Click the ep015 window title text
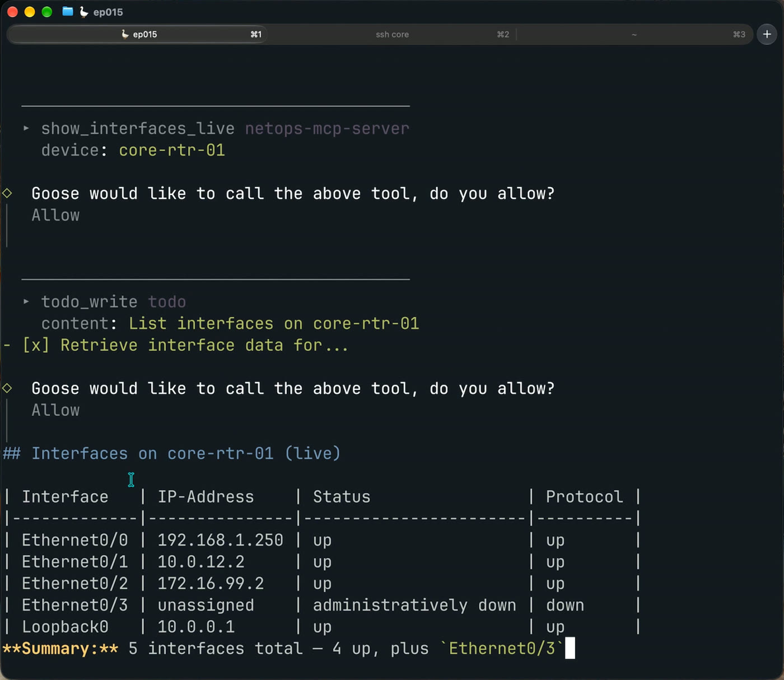 click(108, 12)
